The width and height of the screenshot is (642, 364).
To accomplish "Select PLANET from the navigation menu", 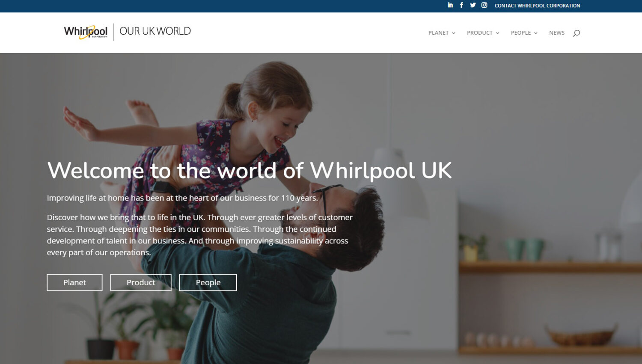I will (x=439, y=33).
